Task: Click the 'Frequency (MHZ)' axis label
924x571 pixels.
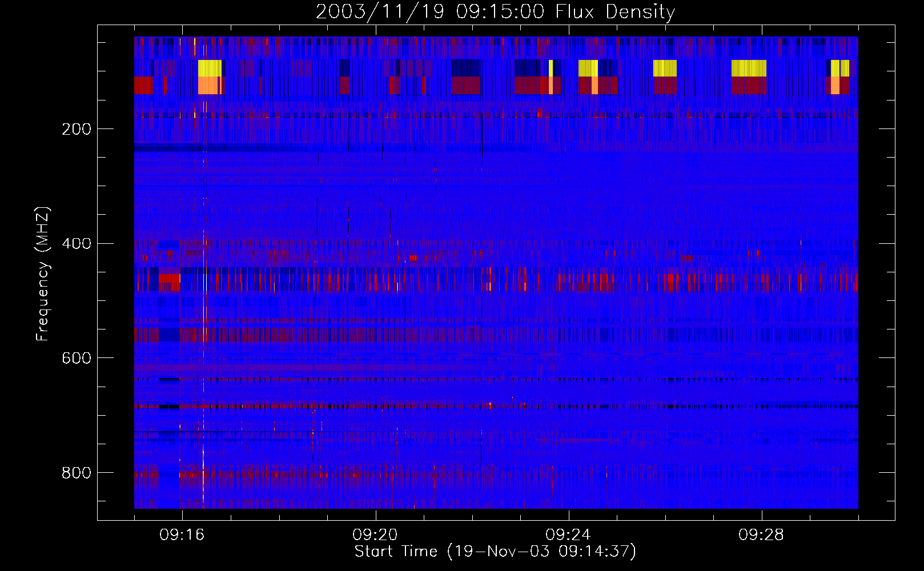Action: [x=43, y=274]
